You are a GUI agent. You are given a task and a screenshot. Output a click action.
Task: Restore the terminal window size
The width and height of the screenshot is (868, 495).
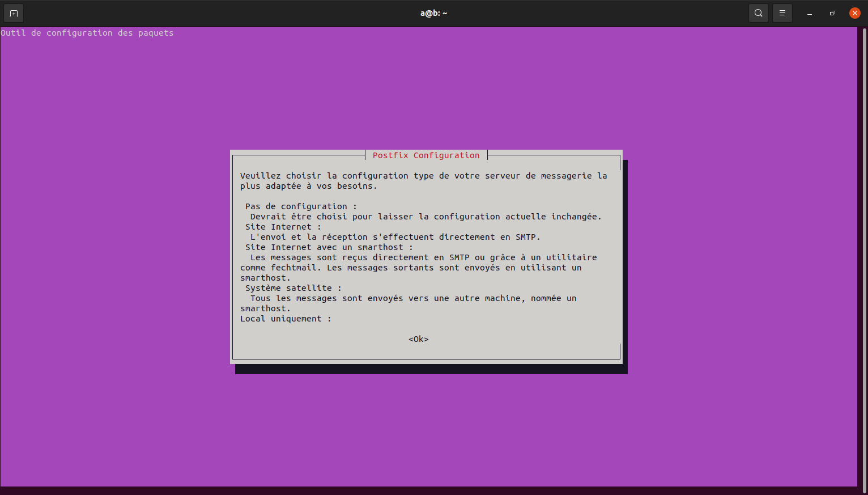pos(832,14)
